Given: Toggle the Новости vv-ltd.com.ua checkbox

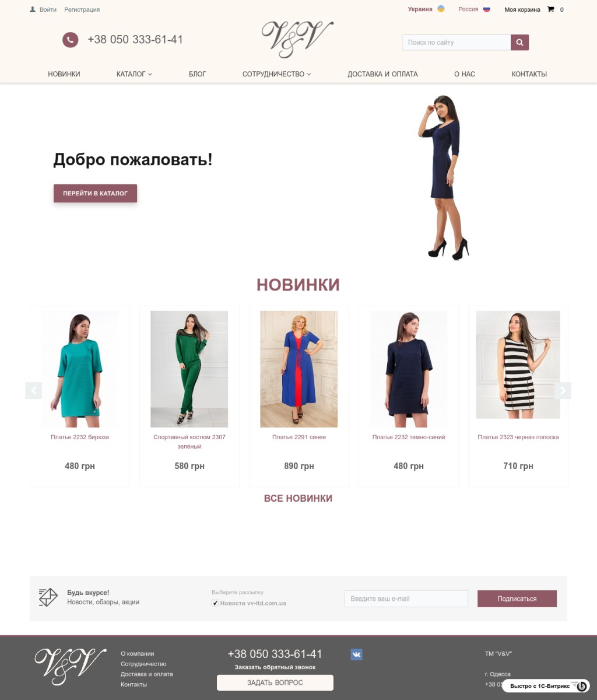Looking at the screenshot, I should coord(215,603).
